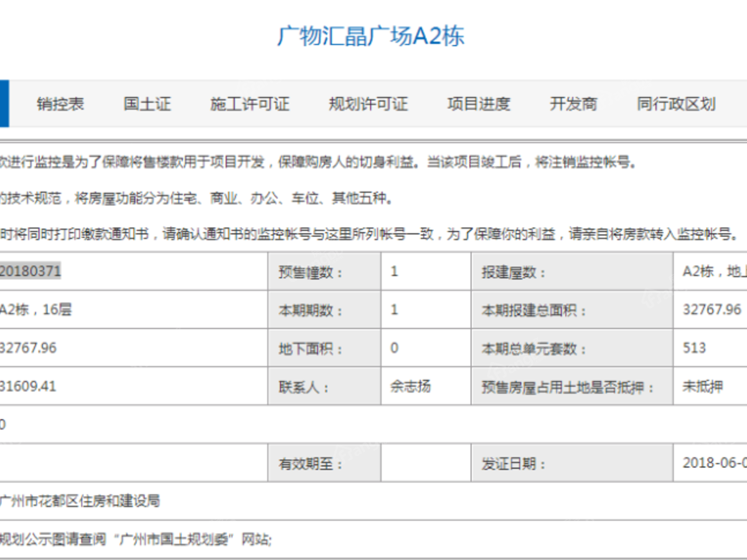Click the 广物汇晶广场A2栋 page title

click(371, 37)
